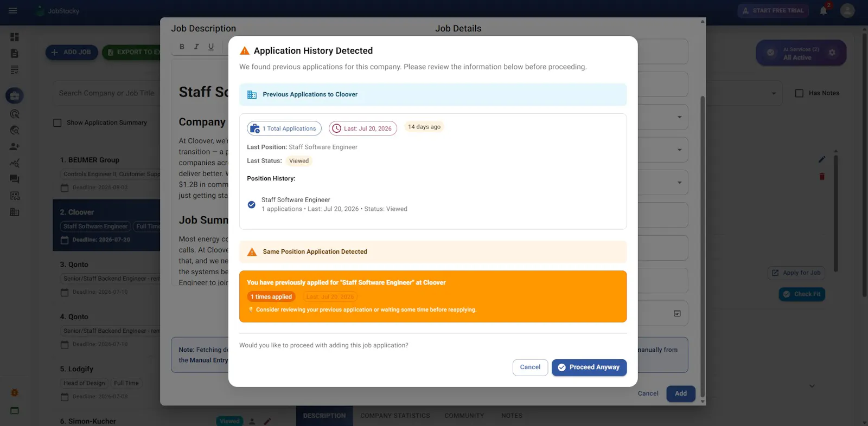Click the window layout icon at sidebar bottom
This screenshot has width=868, height=426.
tap(15, 411)
